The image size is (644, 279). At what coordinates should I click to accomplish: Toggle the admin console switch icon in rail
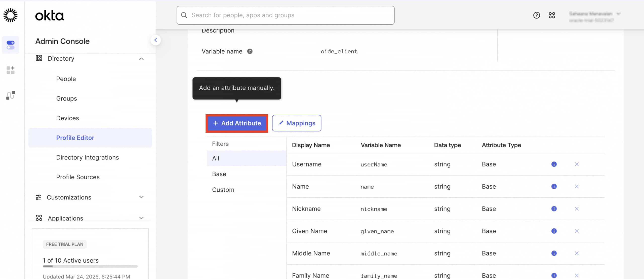[x=10, y=45]
